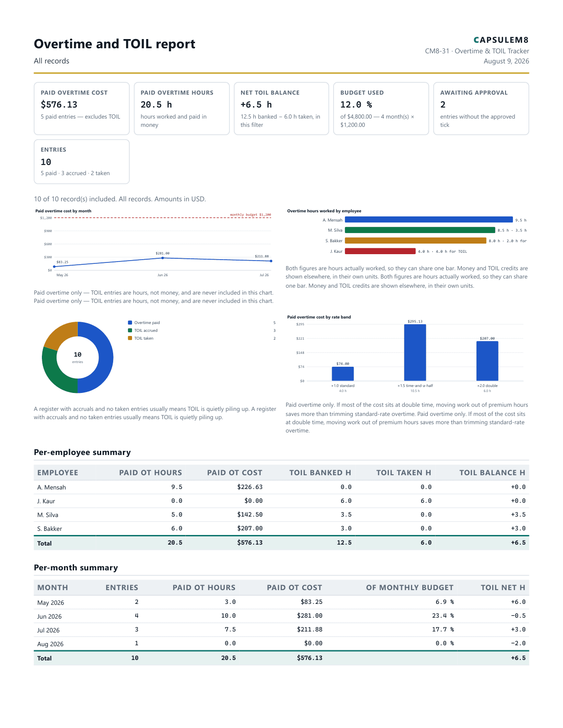Click the red J. Kaur bar
The height and width of the screenshot is (728, 563).
[x=380, y=251]
